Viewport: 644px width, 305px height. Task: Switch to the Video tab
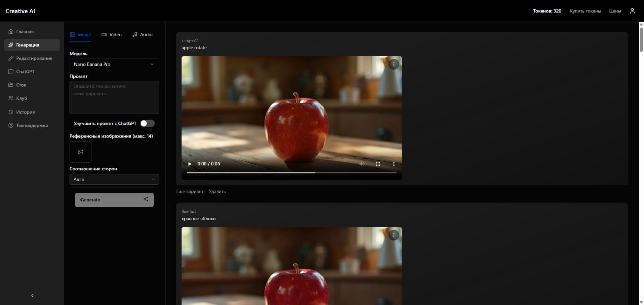[111, 35]
